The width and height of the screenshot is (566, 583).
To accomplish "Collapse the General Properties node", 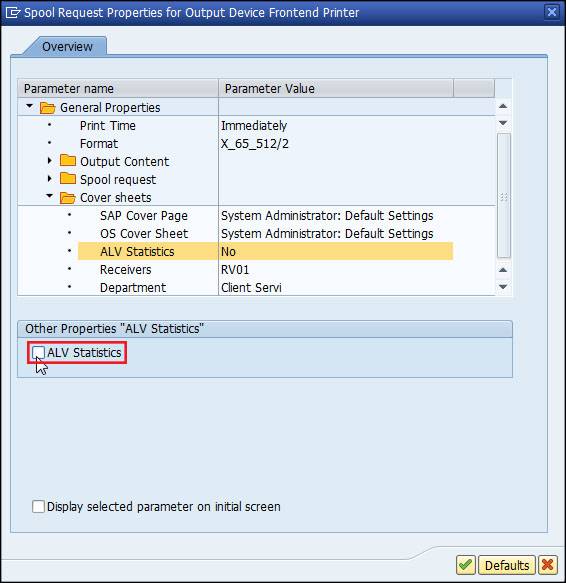I will (29, 106).
